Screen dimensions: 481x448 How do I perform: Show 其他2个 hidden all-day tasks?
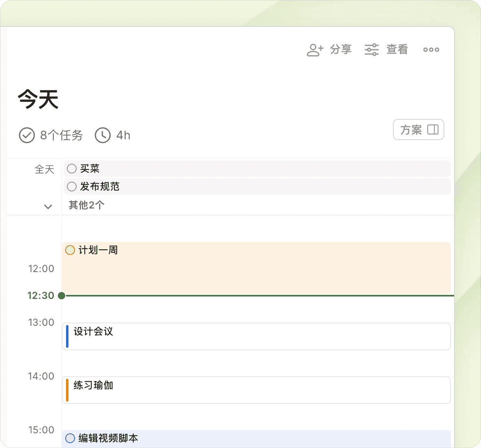tap(86, 205)
